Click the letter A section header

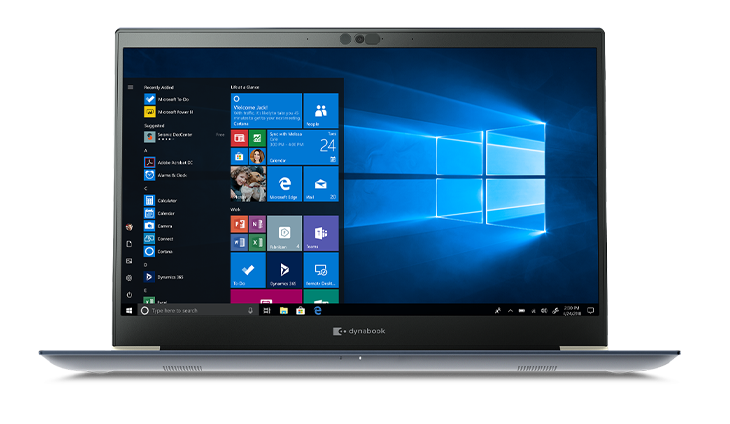tap(146, 150)
